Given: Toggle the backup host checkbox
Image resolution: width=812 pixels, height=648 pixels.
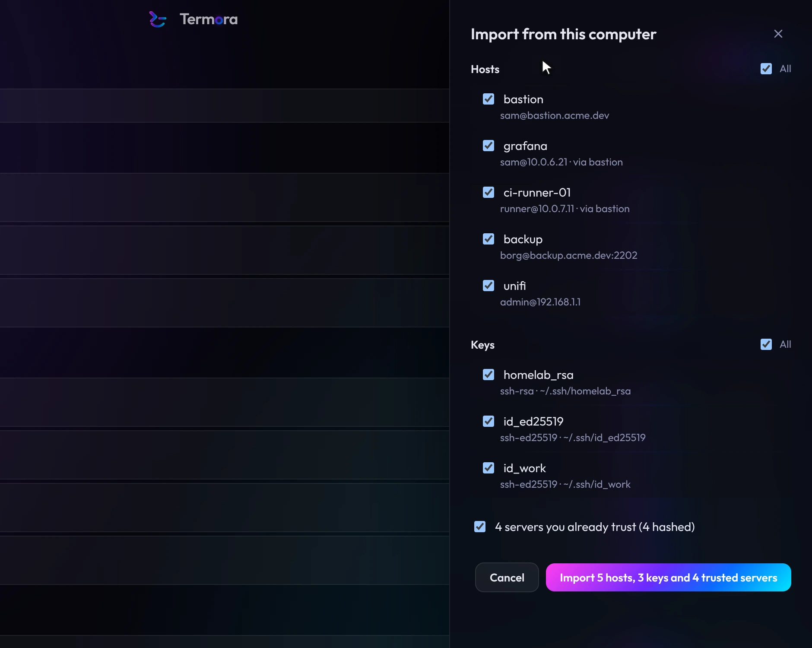Looking at the screenshot, I should coord(488,239).
